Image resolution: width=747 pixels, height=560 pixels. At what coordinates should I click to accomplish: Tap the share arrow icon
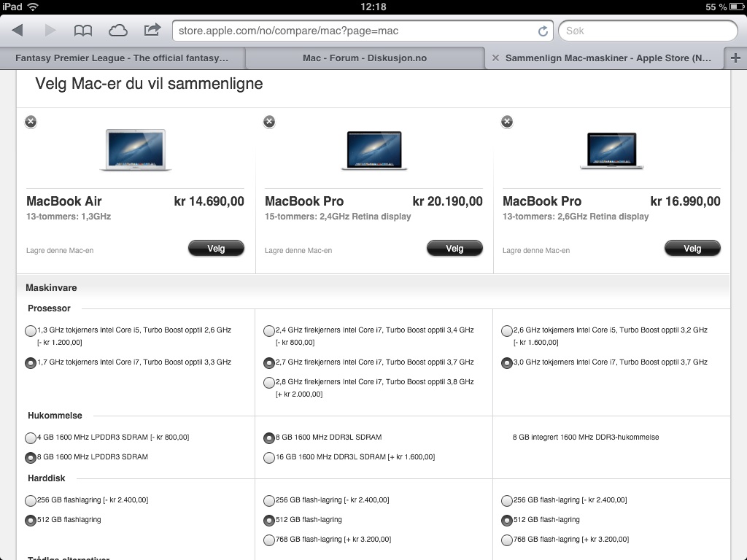click(152, 30)
